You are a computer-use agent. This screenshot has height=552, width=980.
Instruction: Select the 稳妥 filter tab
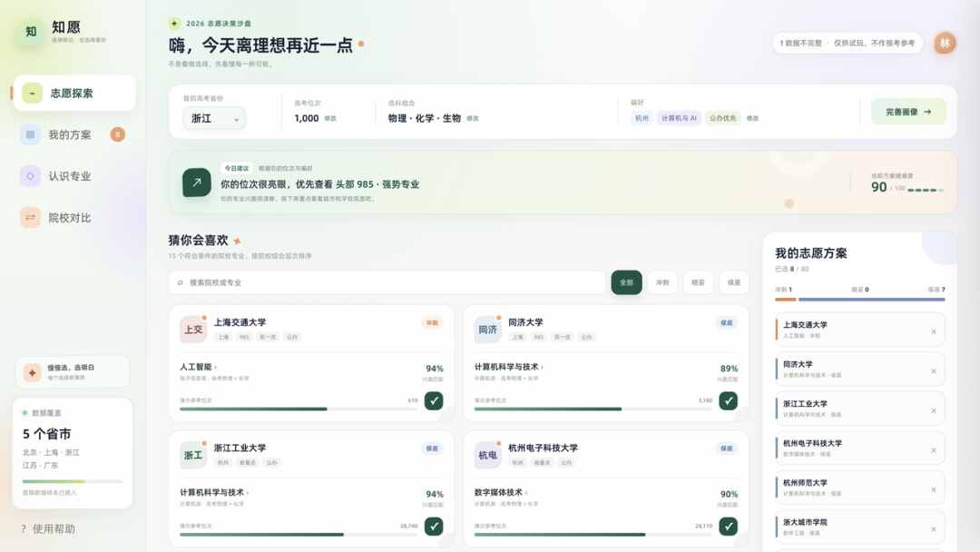click(x=698, y=282)
